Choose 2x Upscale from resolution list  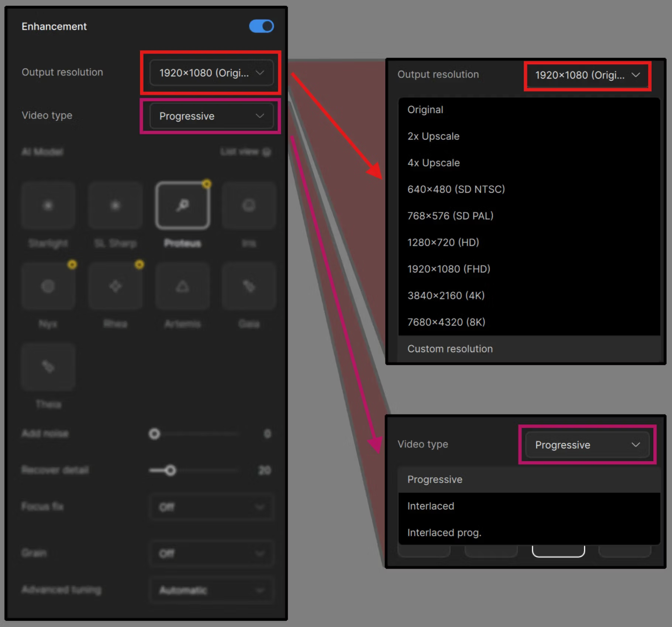(433, 136)
